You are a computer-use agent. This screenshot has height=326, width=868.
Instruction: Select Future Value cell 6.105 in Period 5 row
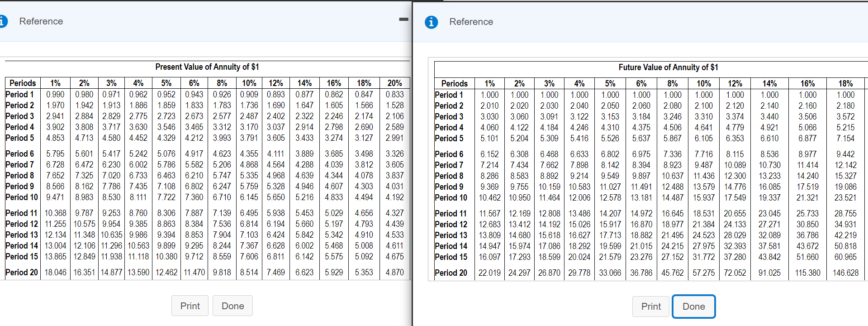tap(703, 138)
